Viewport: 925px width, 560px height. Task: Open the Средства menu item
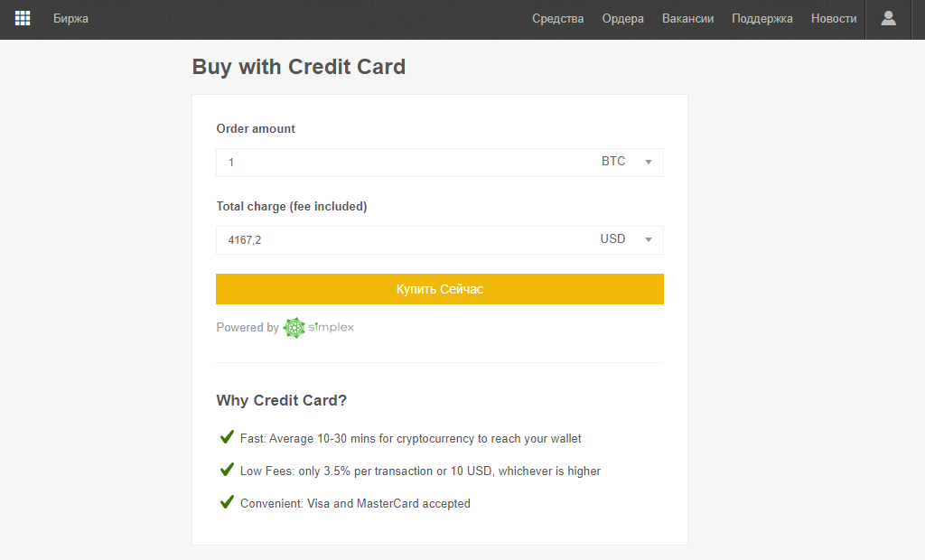[x=558, y=19]
